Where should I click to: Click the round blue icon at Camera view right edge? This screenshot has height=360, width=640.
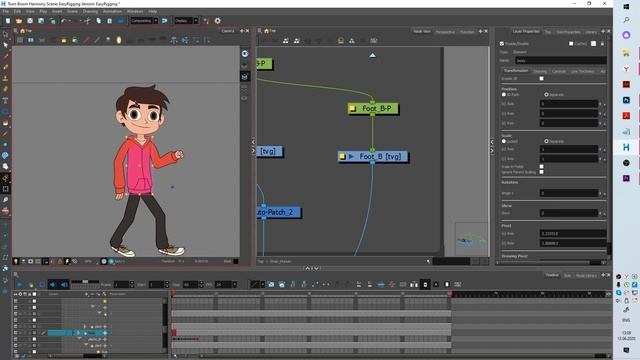tap(244, 54)
